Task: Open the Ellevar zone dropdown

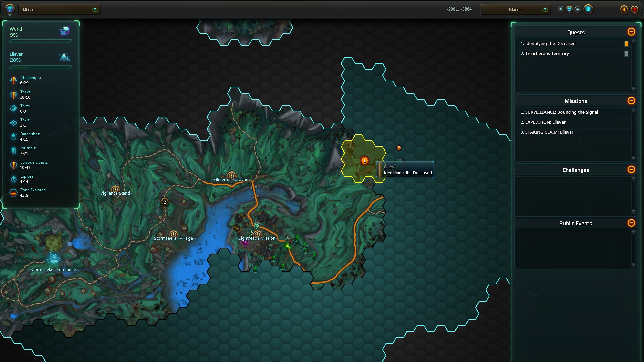Action: 59,9
